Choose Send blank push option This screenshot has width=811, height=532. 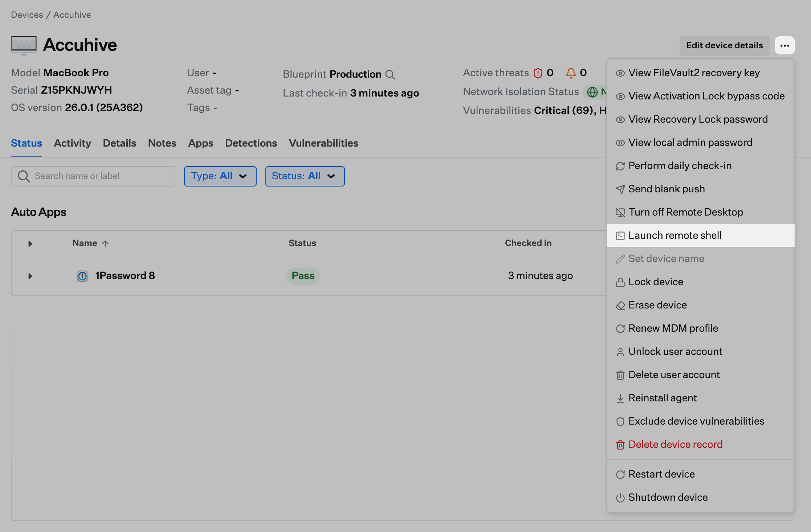700,189
